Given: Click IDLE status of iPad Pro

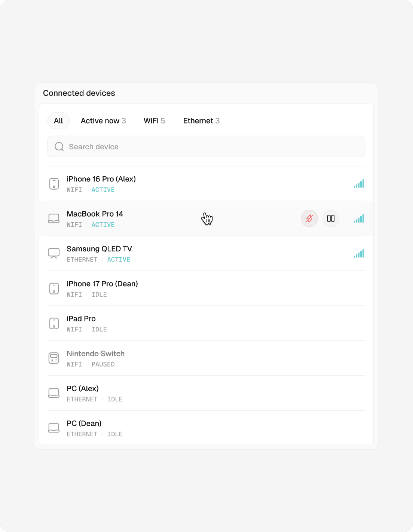Looking at the screenshot, I should point(99,330).
